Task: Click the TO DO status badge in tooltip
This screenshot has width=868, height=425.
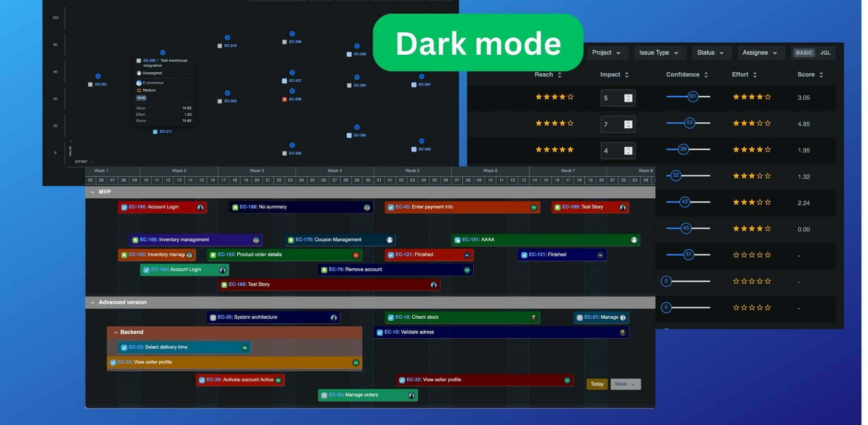Action: pos(141,98)
